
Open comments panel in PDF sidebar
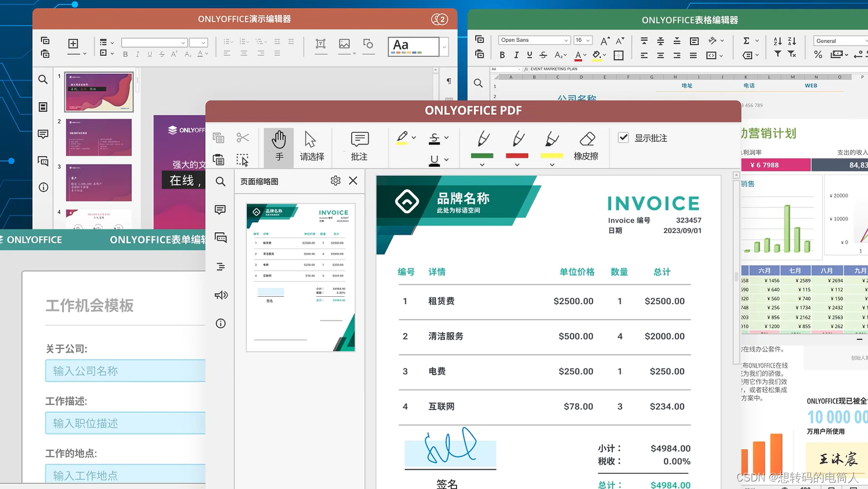[x=220, y=210]
